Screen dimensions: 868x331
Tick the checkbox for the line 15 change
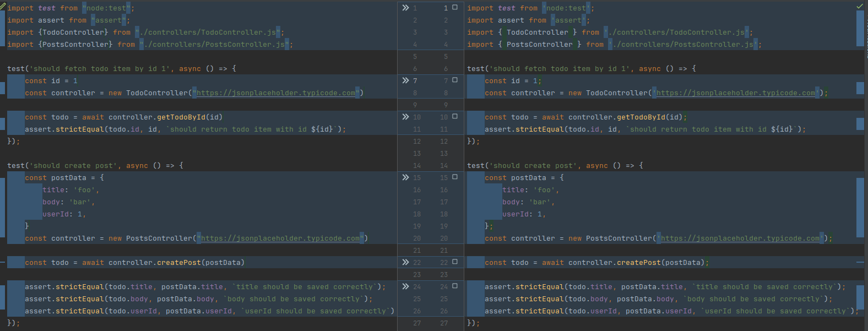tap(455, 177)
